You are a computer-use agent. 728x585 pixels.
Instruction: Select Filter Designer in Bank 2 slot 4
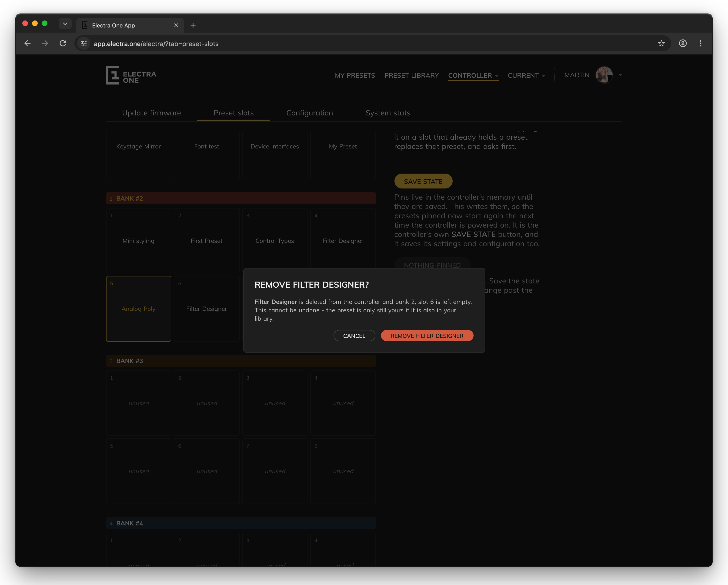tap(343, 238)
